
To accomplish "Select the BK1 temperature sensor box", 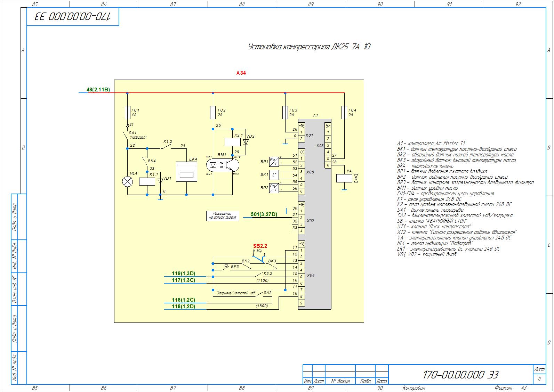I will 274,175.
